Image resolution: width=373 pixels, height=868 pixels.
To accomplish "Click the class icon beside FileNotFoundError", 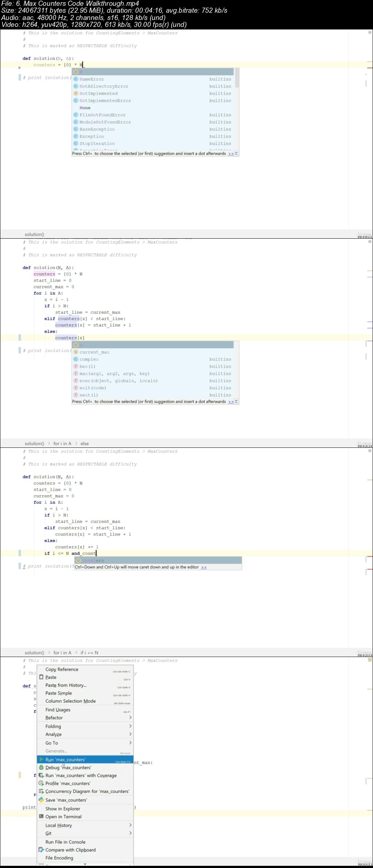I will 76,115.
